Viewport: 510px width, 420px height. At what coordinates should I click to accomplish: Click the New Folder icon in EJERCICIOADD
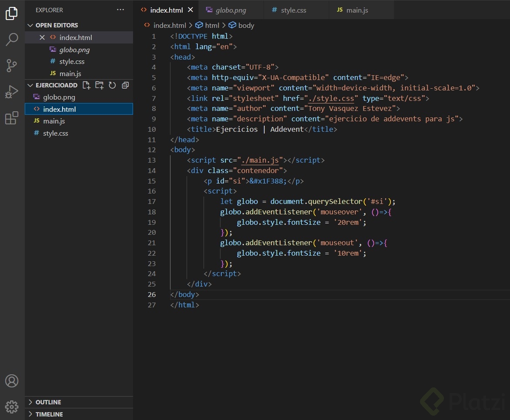click(99, 85)
